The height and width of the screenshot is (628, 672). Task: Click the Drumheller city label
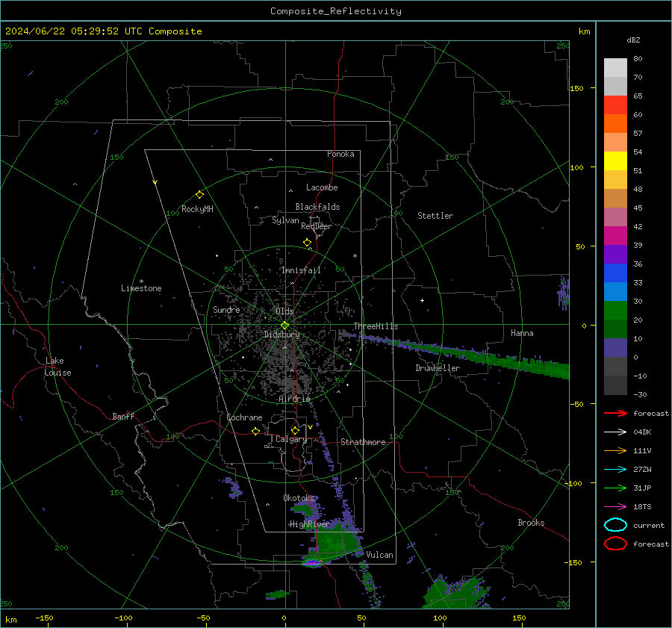(438, 368)
